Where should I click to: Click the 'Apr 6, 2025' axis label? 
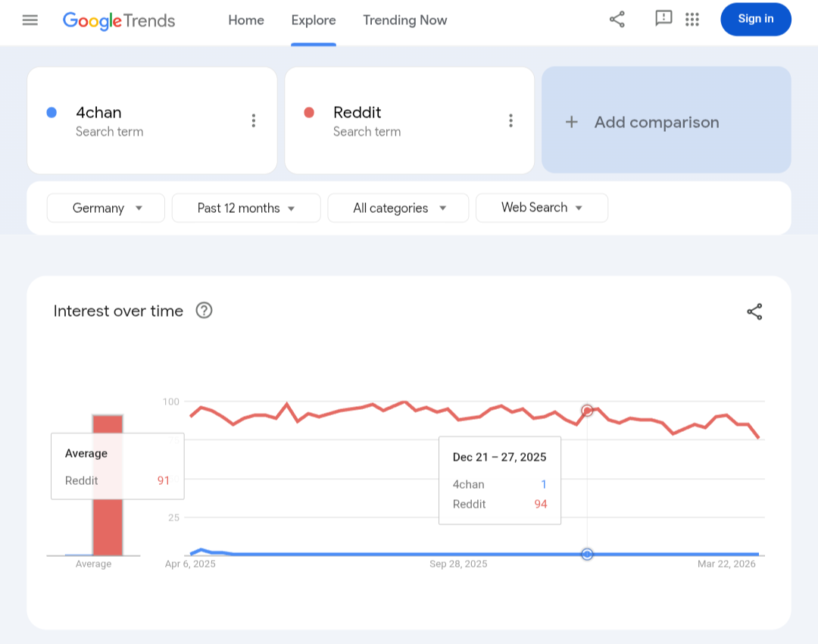(x=190, y=564)
